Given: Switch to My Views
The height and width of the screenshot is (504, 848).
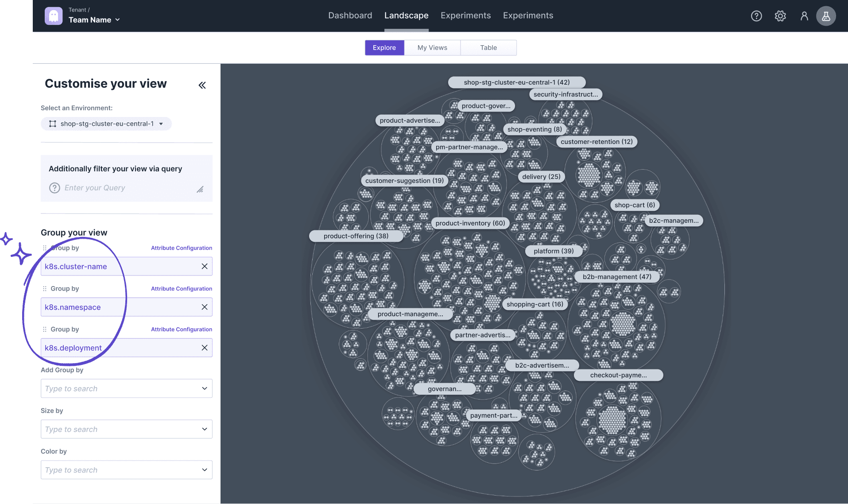Looking at the screenshot, I should coord(432,47).
